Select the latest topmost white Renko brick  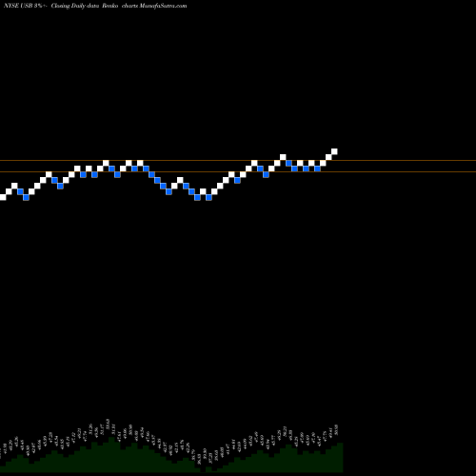[x=334, y=151]
